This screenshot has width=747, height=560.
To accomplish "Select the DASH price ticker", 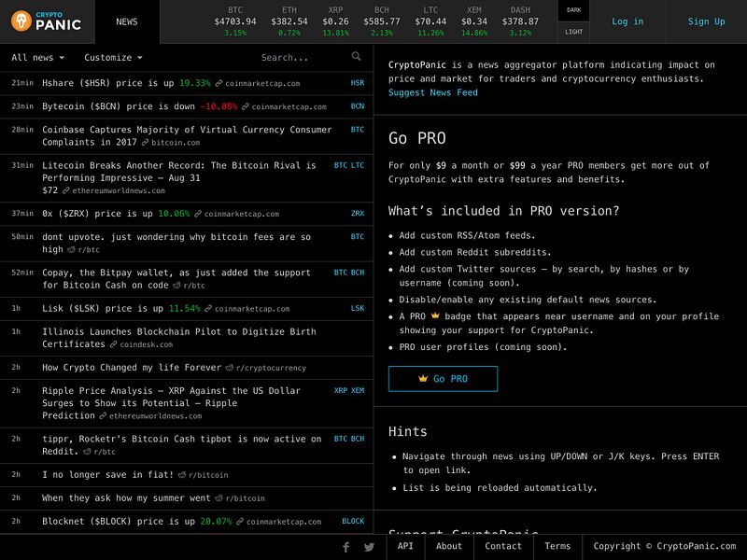I will coord(520,21).
